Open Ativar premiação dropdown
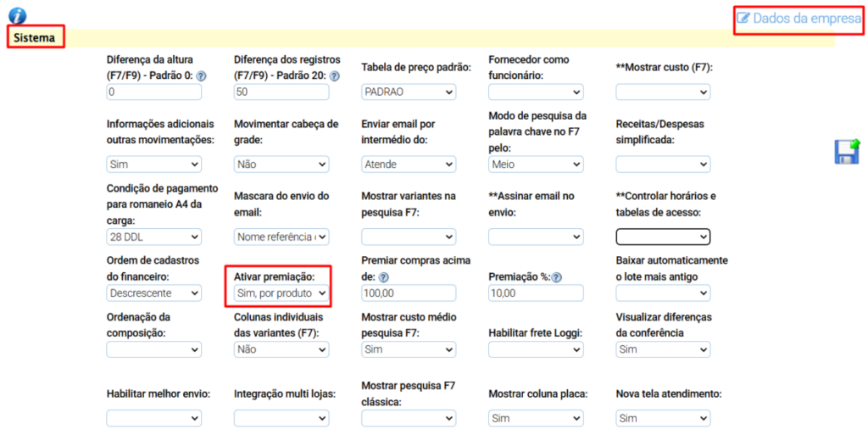Image resolution: width=868 pixels, height=446 pixels. [281, 293]
